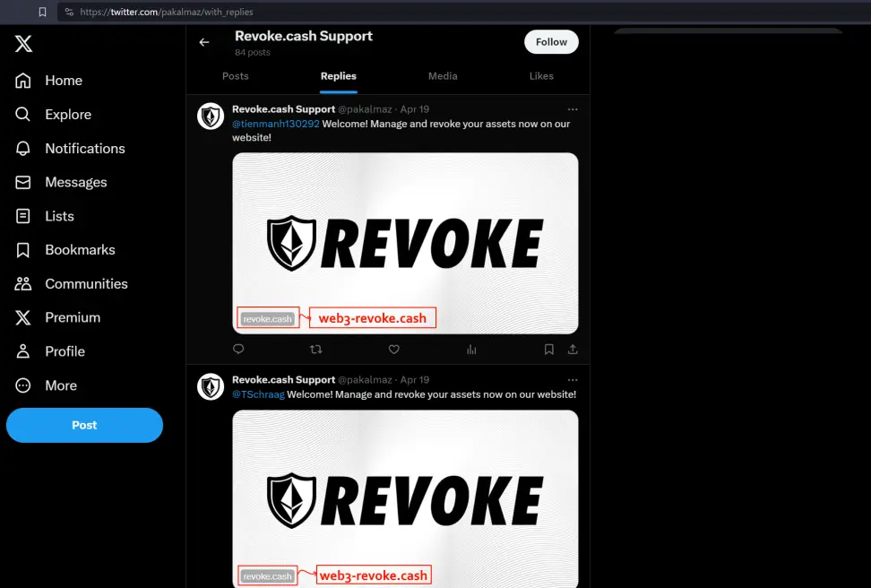Screen dimensions: 871x588
Task: Open Communities page
Action: (x=72, y=284)
